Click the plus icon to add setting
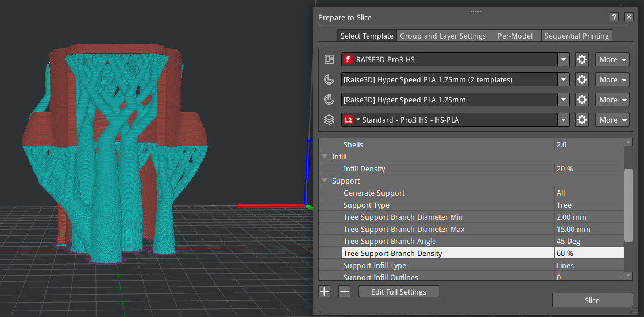The image size is (644, 317). tap(325, 292)
